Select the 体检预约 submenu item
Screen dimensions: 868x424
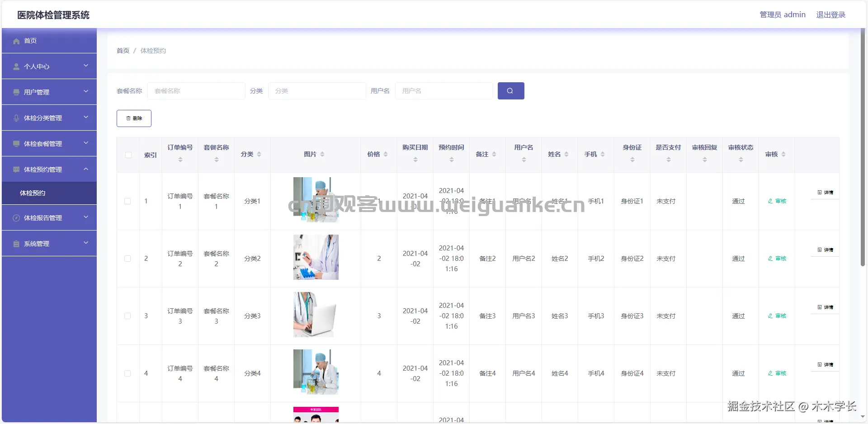pyautogui.click(x=49, y=193)
